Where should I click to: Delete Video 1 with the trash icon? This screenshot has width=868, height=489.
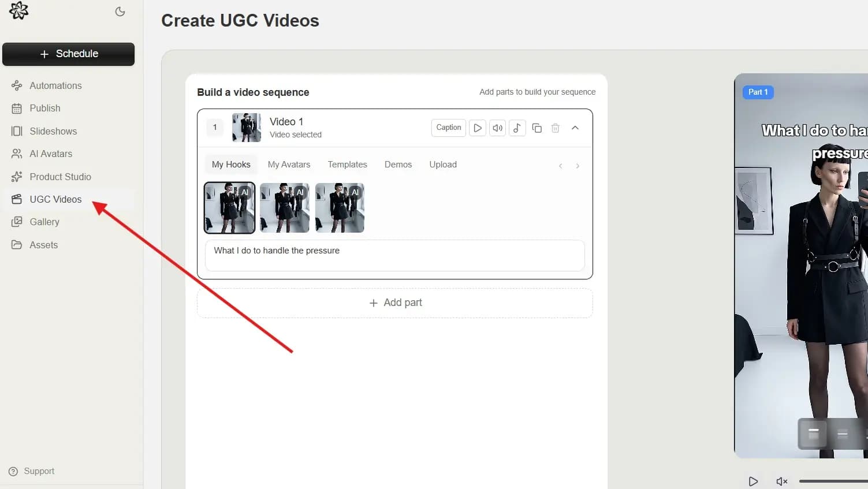pyautogui.click(x=555, y=128)
